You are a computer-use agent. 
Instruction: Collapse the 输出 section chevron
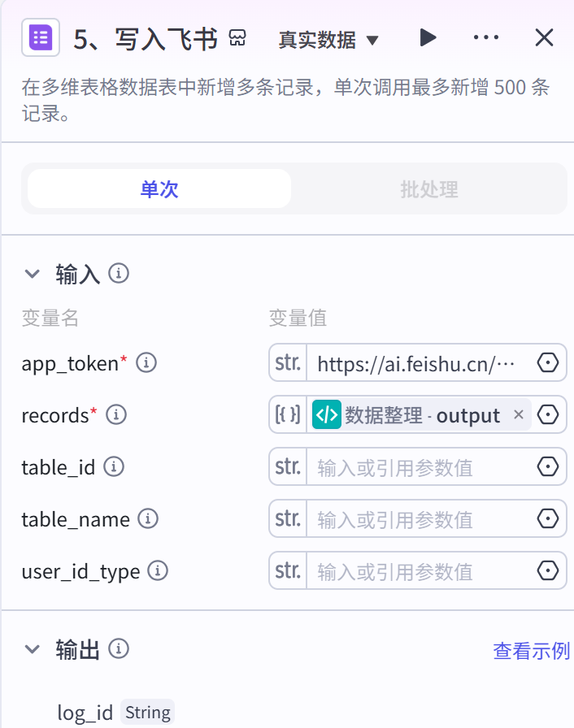[32, 648]
